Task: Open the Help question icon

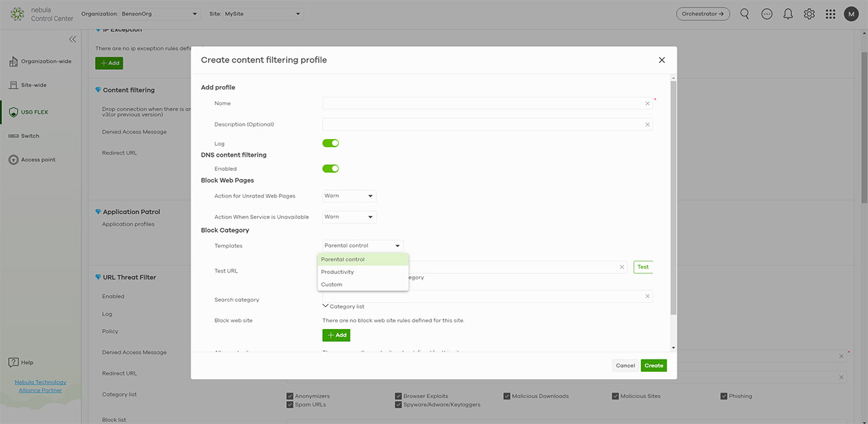Action: tap(13, 362)
